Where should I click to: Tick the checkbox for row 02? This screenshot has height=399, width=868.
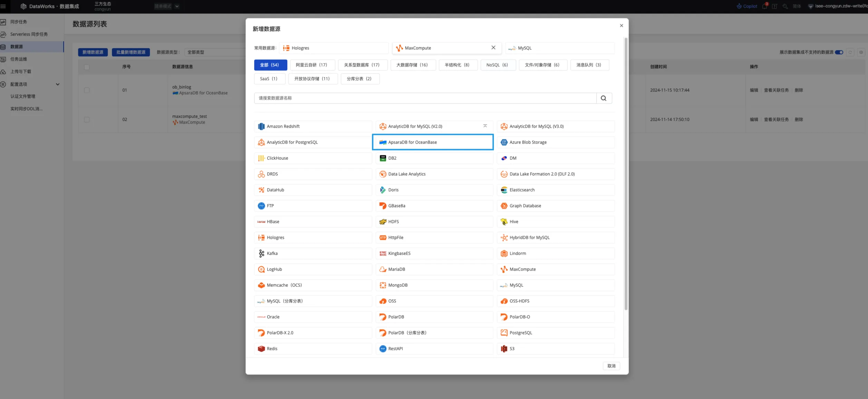pos(87,119)
